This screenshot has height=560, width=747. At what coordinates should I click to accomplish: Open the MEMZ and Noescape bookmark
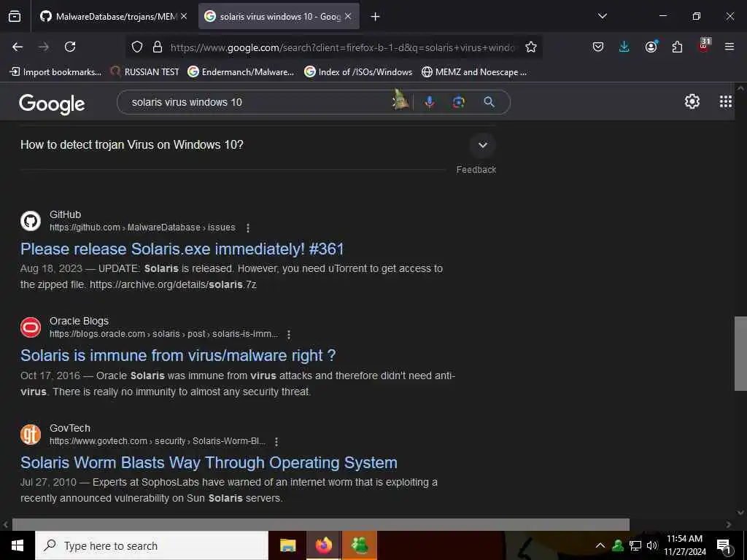pyautogui.click(x=474, y=72)
